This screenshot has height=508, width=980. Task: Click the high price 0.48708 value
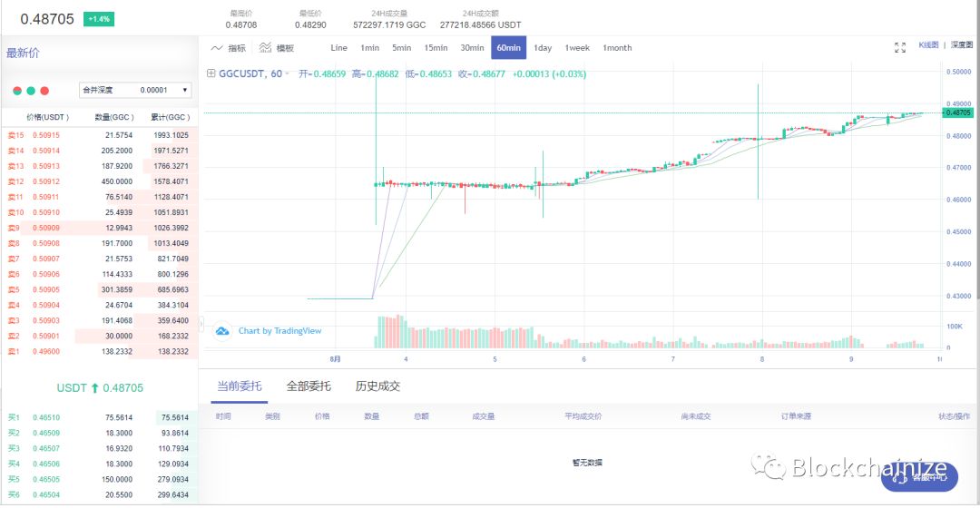pyautogui.click(x=241, y=25)
